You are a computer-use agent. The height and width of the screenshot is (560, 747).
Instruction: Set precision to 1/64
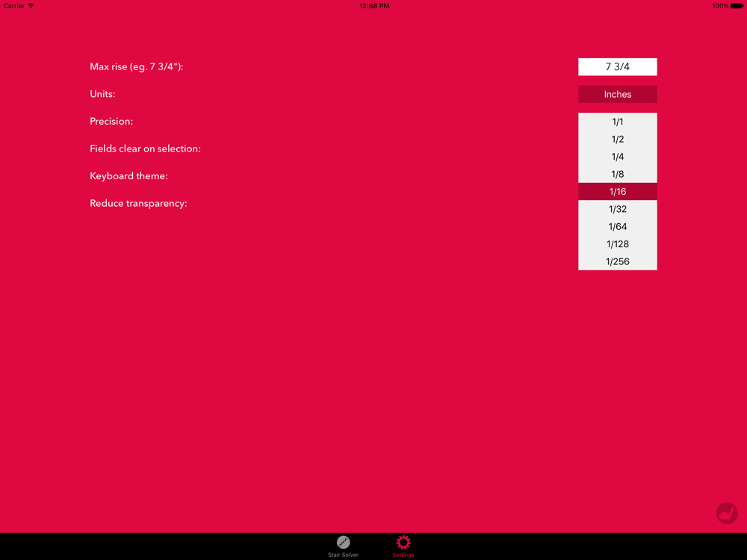618,227
